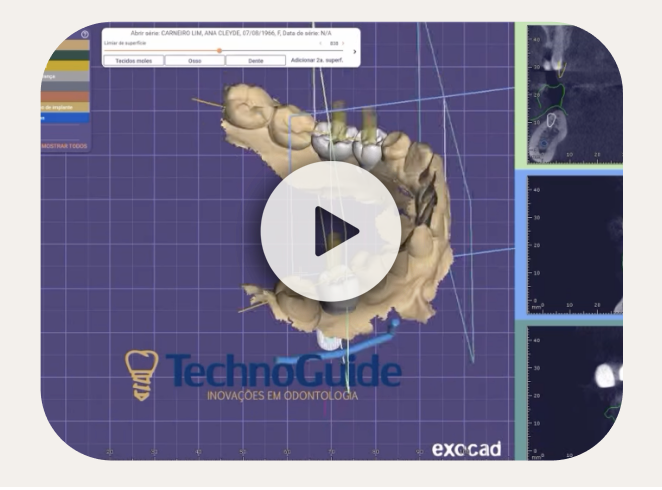Click the bottom teal-bordered CT slice view
Screen dimensions: 662x490
575,393
